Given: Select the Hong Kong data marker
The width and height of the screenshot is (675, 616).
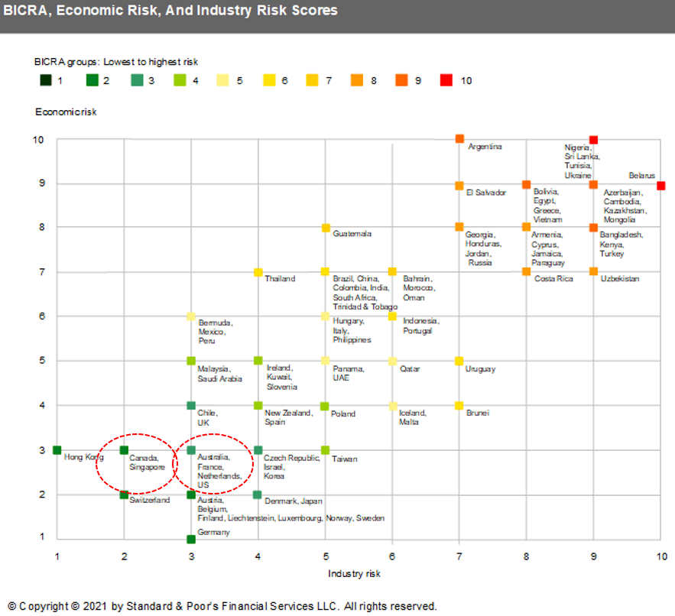Looking at the screenshot, I should [x=57, y=450].
